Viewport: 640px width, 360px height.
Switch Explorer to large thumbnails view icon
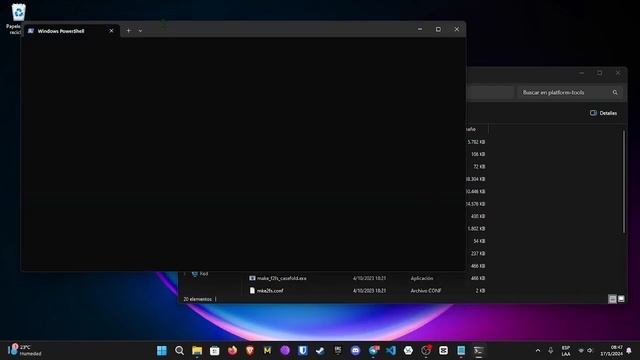click(x=621, y=299)
